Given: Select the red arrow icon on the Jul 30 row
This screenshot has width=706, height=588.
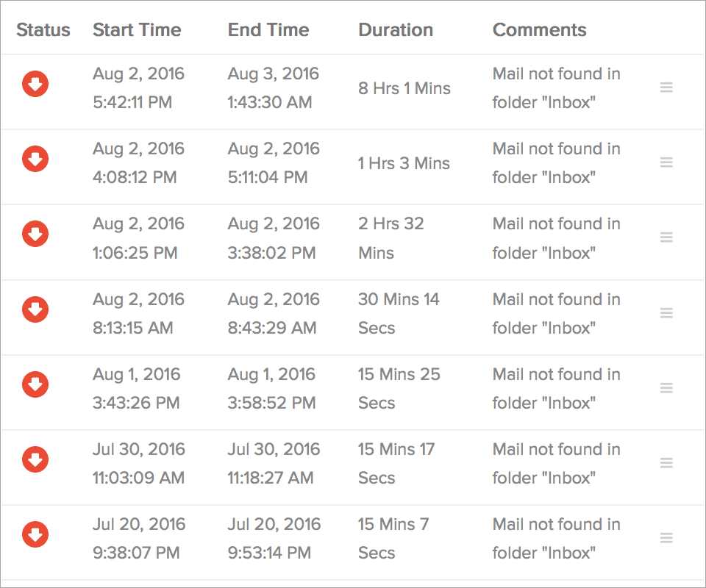Looking at the screenshot, I should (35, 459).
